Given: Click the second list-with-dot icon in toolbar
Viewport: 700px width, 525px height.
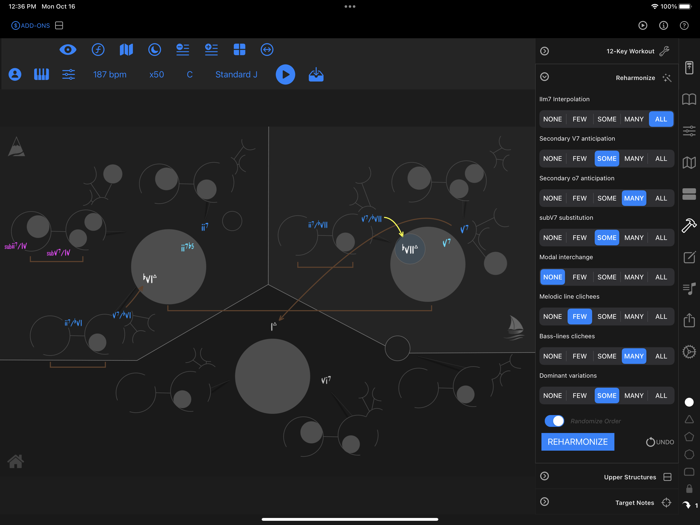Looking at the screenshot, I should pos(211,50).
